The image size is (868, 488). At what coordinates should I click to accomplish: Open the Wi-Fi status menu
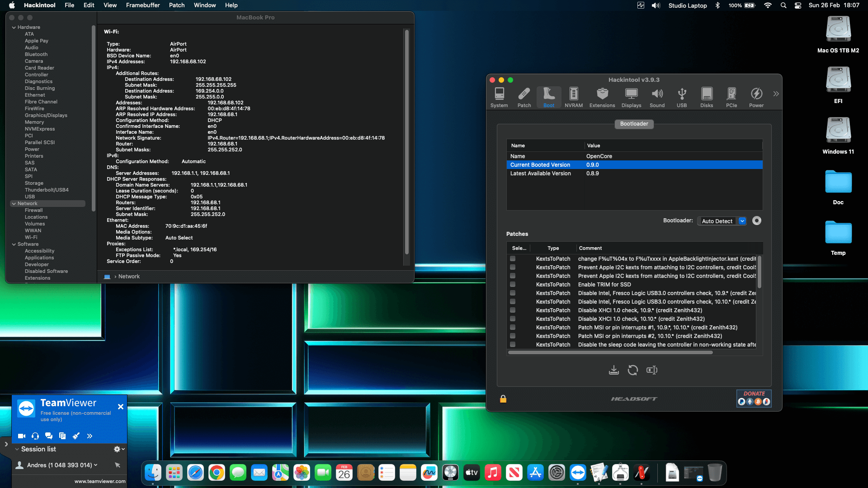[768, 5]
